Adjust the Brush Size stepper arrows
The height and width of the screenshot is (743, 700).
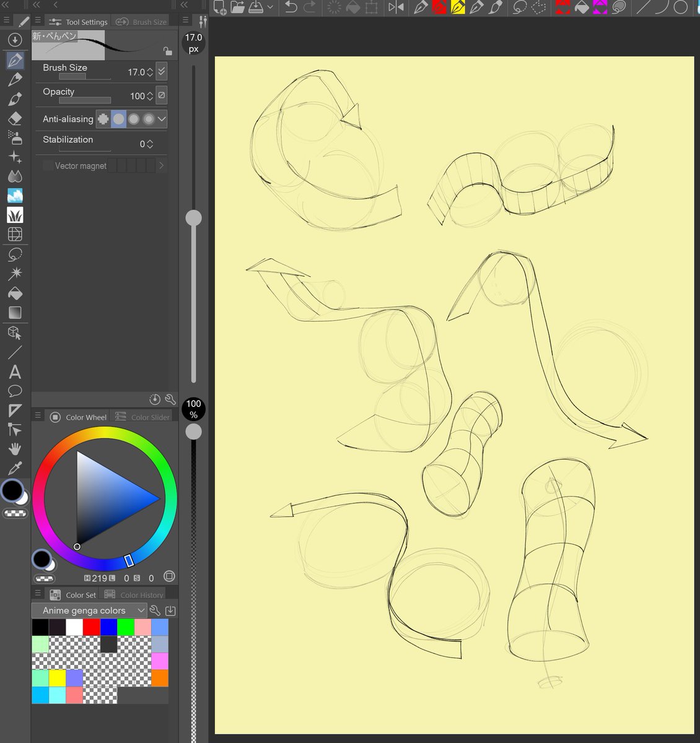tap(150, 72)
